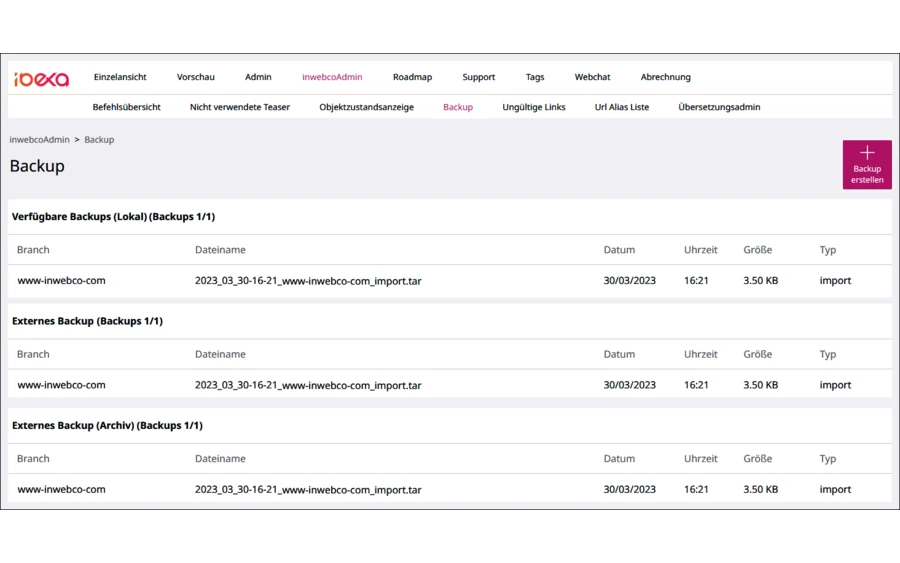Open the Nicht verwendete Teaser tab
The image size is (900, 563).
240,107
